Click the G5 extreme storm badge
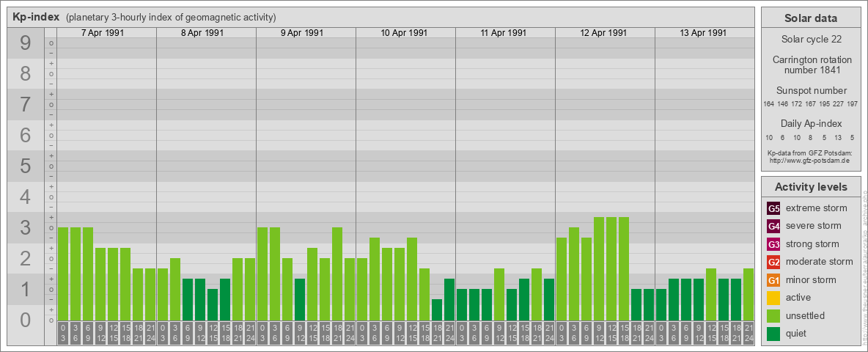This screenshot has height=352, width=868. pos(773,208)
